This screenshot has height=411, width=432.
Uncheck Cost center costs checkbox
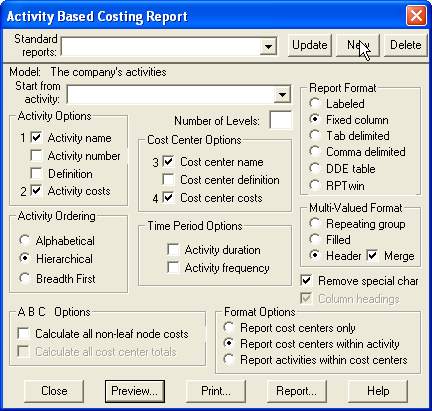(x=168, y=198)
